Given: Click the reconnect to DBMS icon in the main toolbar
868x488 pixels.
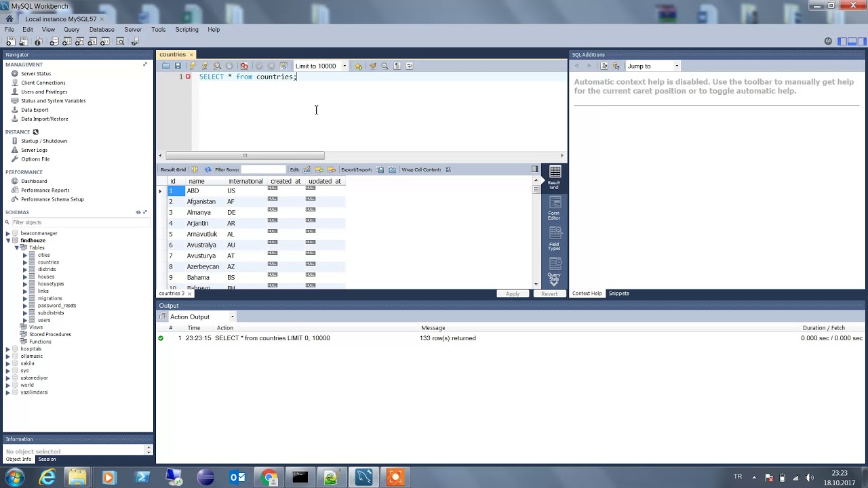Looking at the screenshot, I should pos(135,41).
